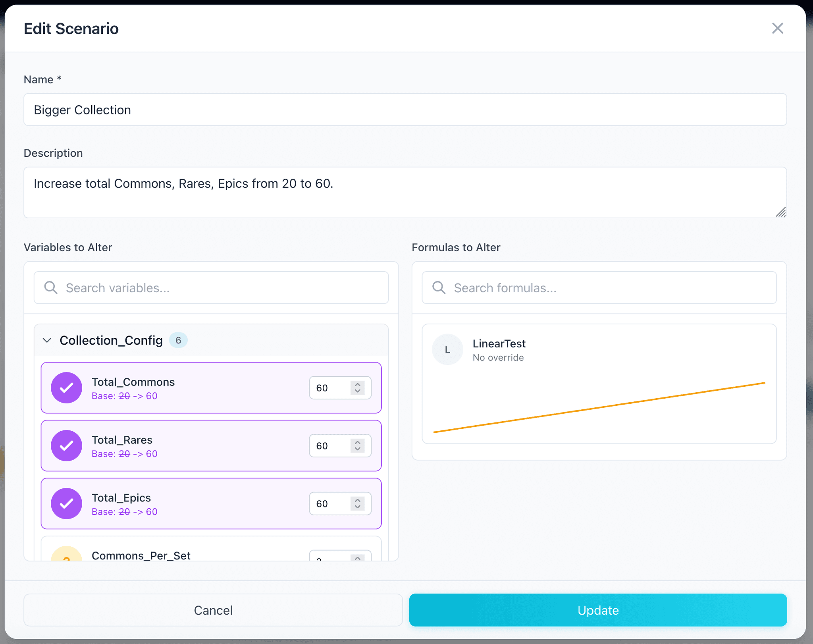Increase Total_Epics value with up arrow
The height and width of the screenshot is (644, 813).
358,500
